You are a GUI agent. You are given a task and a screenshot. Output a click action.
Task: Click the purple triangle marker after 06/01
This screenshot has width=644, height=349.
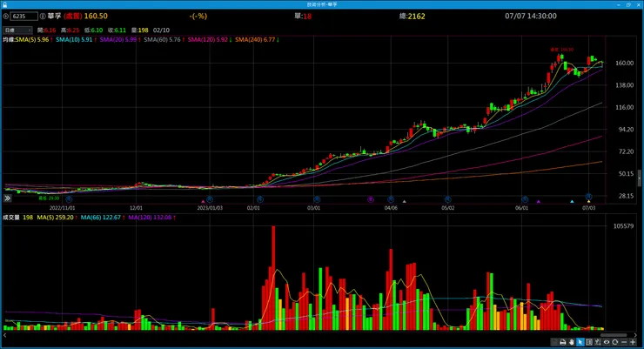539,202
